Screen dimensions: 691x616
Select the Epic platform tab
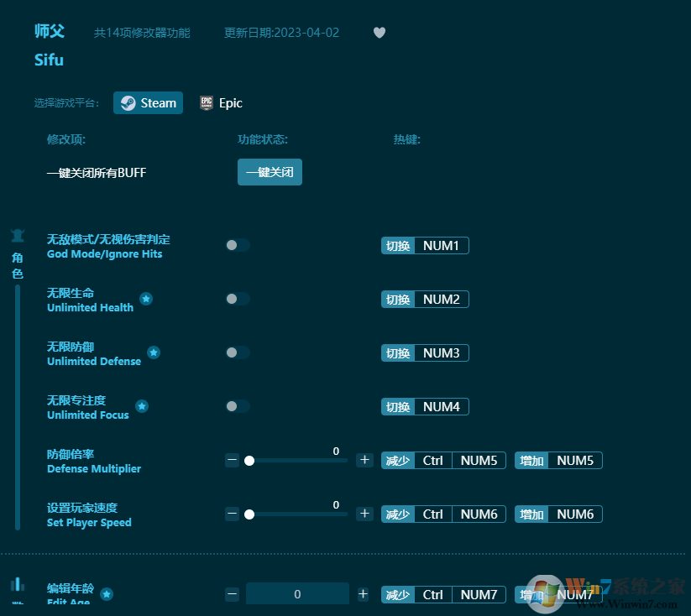[221, 103]
